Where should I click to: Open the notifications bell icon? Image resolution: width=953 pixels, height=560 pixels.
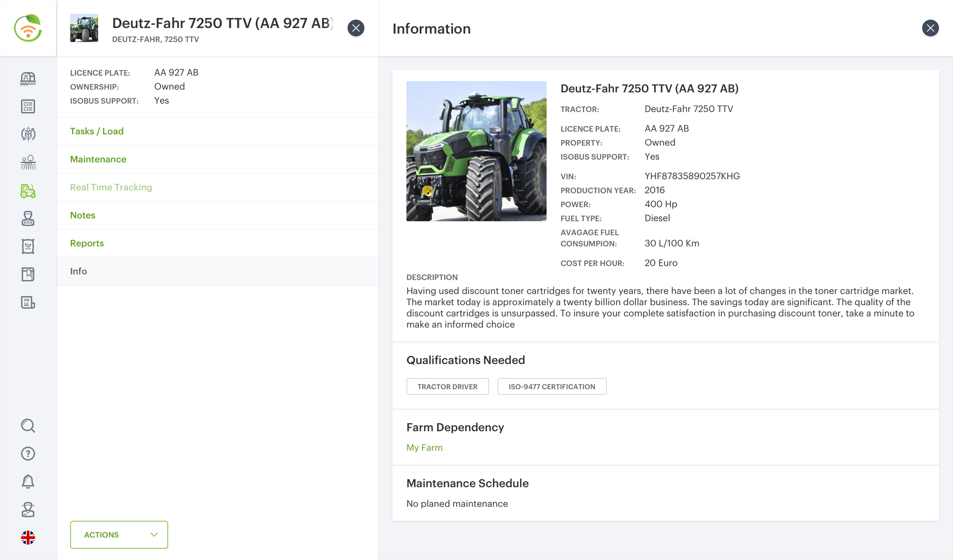[x=28, y=481]
